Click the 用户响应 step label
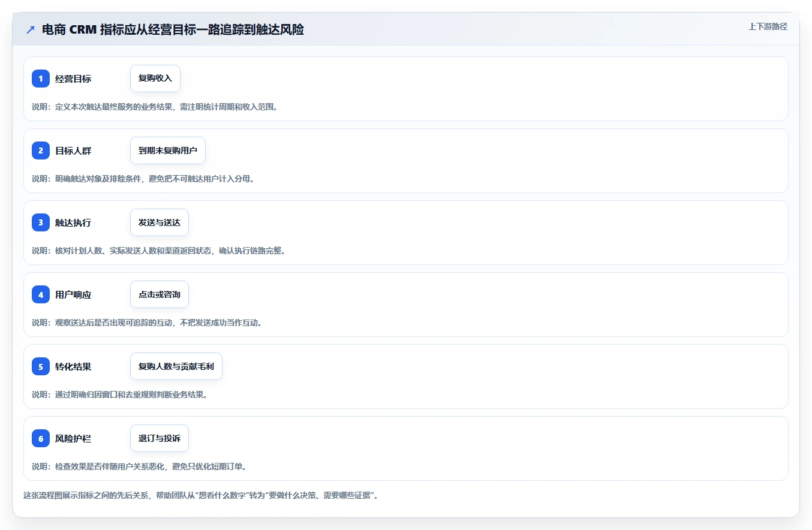The height and width of the screenshot is (530, 812). pos(73,294)
